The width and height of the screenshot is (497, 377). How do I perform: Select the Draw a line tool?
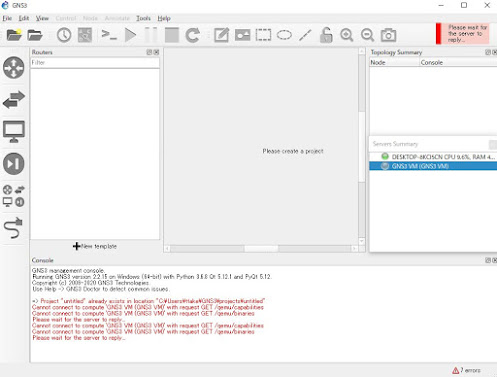coord(305,35)
